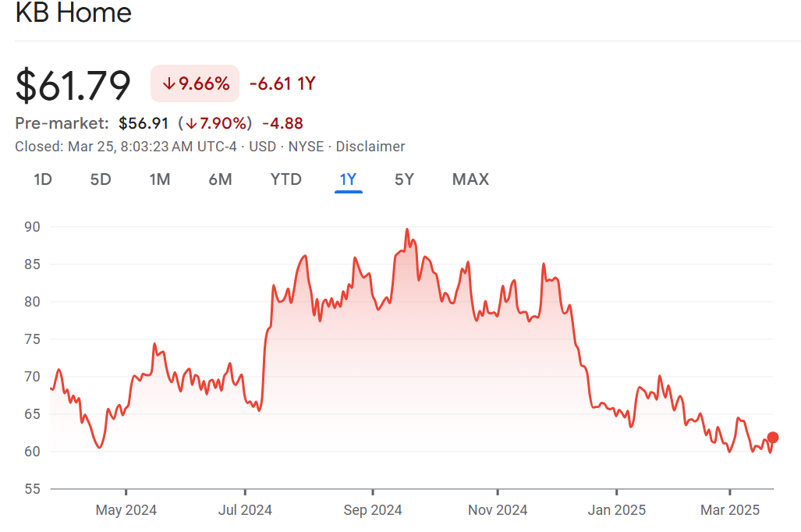This screenshot has height=532, width=801.
Task: Click the active 1Y tab
Action: (348, 179)
